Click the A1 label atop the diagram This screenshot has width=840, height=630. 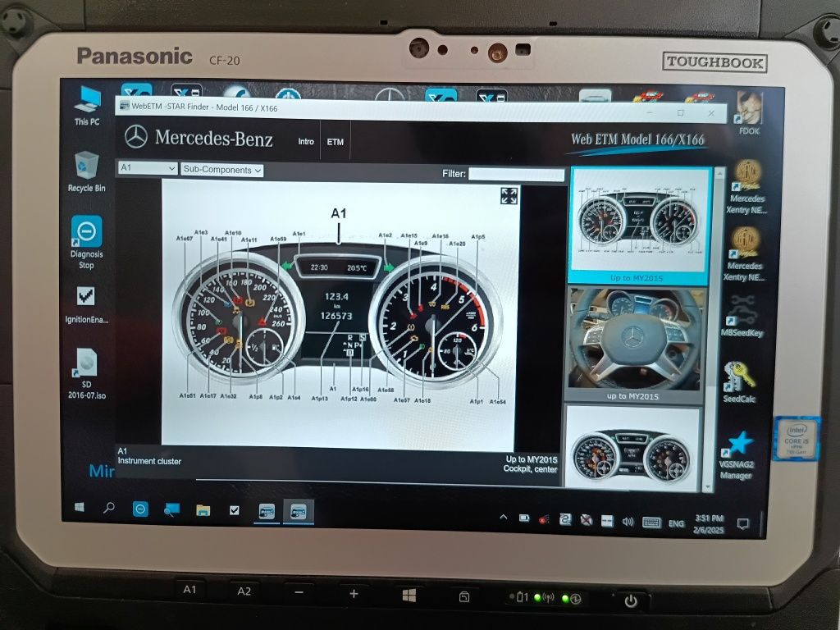[x=339, y=213]
